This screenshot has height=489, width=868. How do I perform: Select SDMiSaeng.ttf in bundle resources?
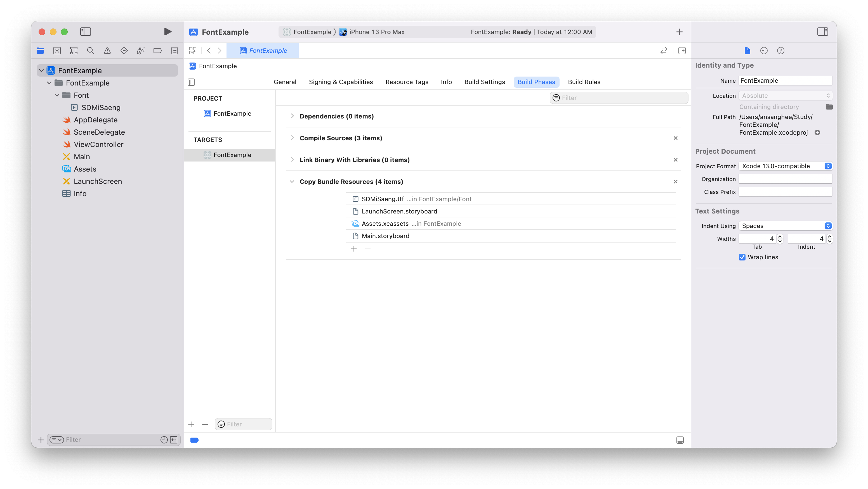[383, 199]
